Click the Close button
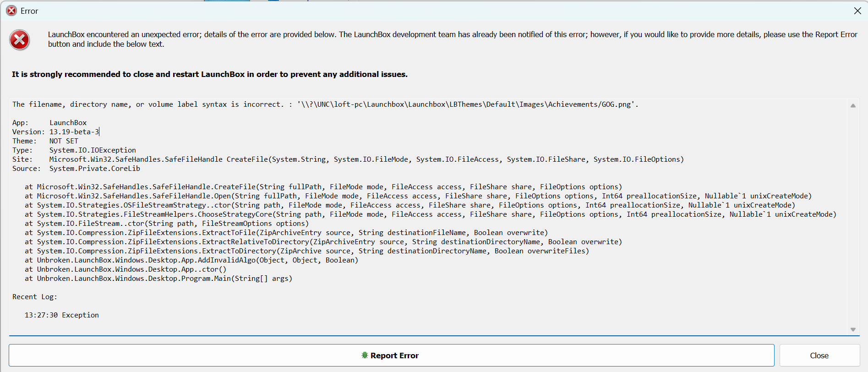The width and height of the screenshot is (868, 372). coord(819,356)
